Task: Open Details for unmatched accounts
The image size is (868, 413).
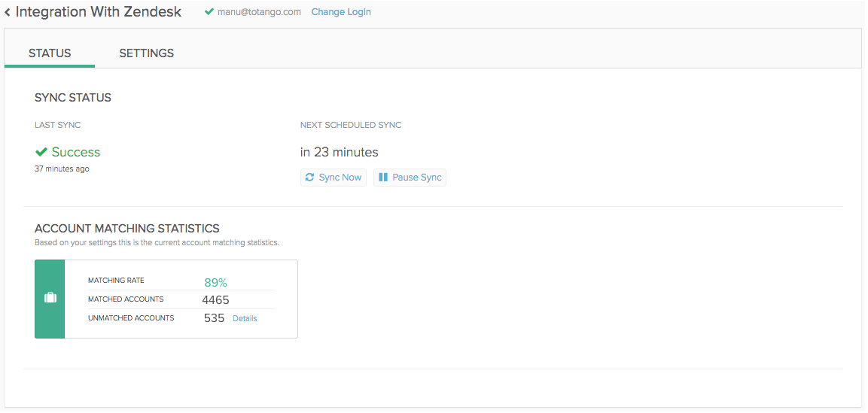Action: (x=245, y=318)
